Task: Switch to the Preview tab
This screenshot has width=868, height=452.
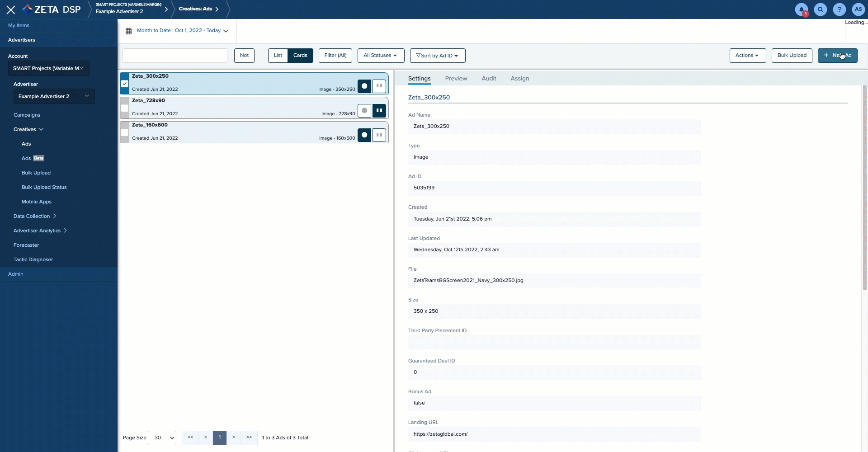Action: point(456,79)
